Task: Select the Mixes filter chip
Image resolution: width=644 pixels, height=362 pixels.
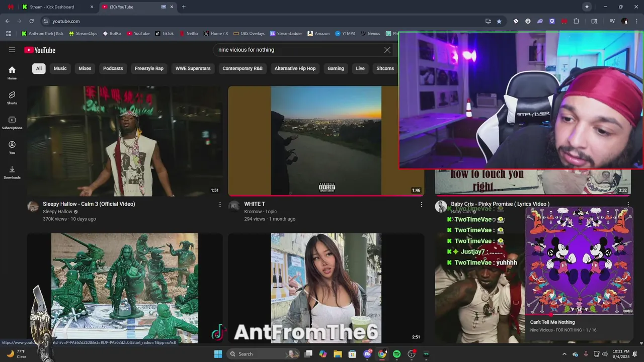Action: tap(85, 68)
